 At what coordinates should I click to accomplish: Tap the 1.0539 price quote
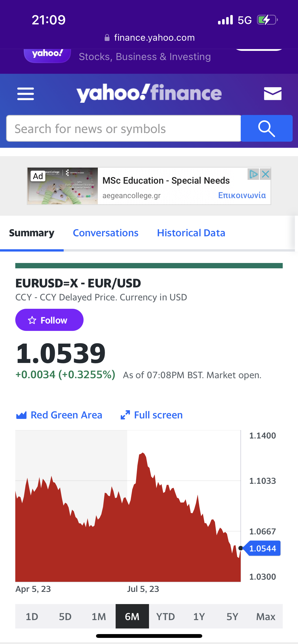61,353
